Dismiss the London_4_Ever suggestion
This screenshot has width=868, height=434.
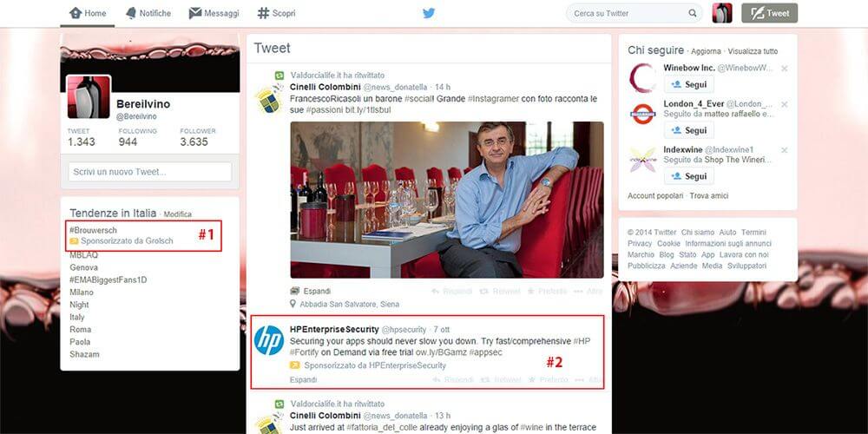pos(785,104)
